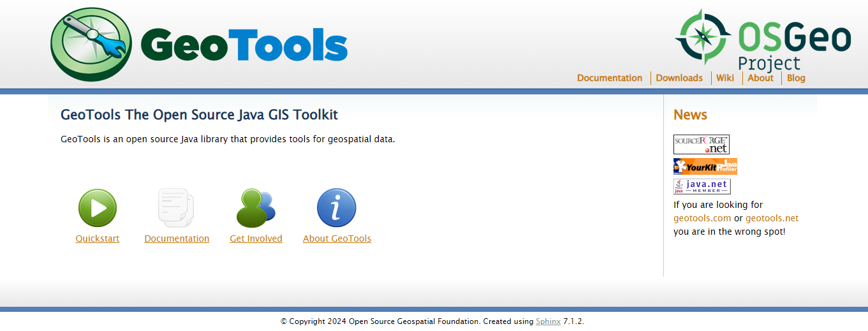Image resolution: width=868 pixels, height=331 pixels.
Task: Visit the geotools.net link
Action: 772,218
